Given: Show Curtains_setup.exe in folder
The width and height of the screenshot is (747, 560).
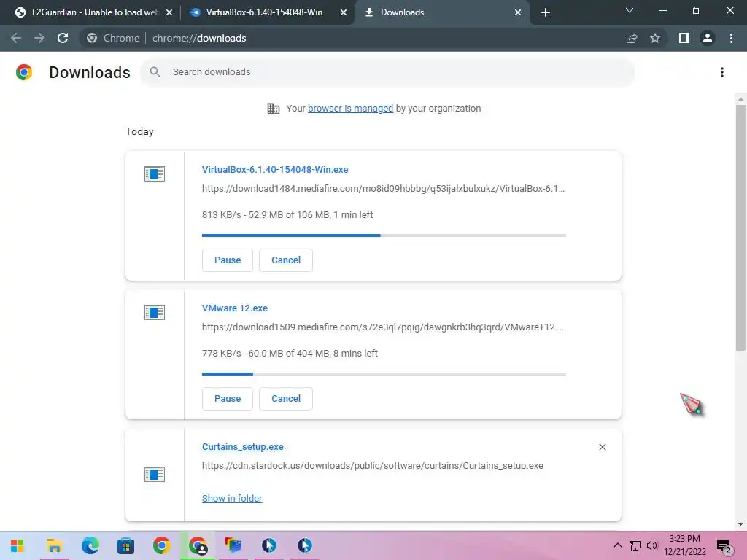Looking at the screenshot, I should 232,498.
